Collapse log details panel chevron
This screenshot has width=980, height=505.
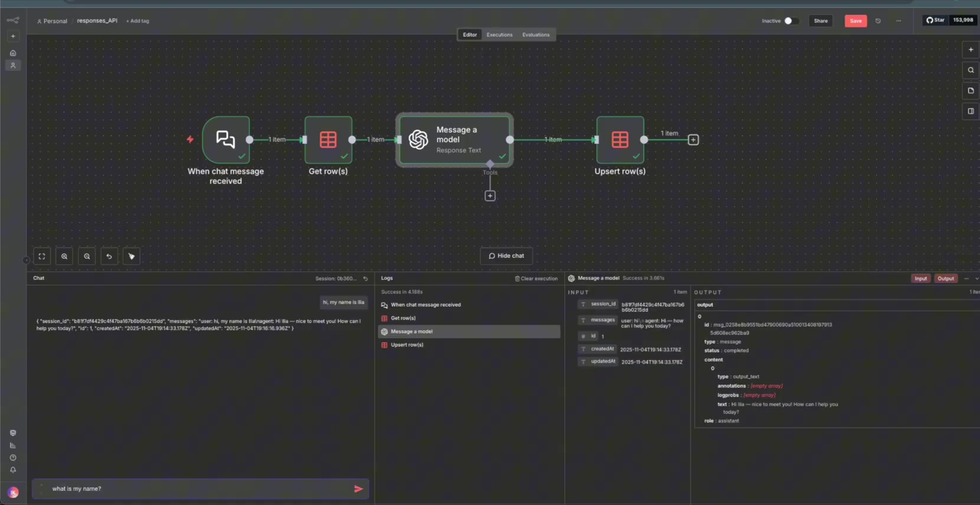click(977, 278)
